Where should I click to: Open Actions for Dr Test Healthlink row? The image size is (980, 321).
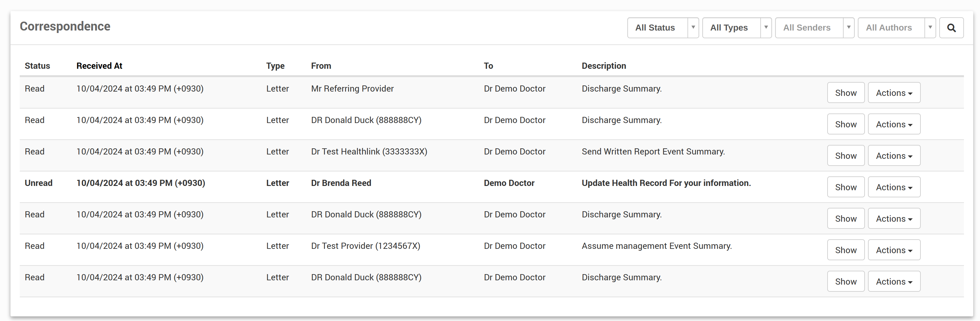[x=894, y=156]
